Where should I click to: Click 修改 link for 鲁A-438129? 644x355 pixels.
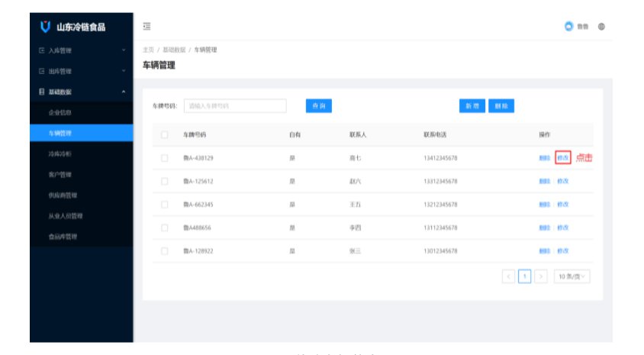(x=563, y=158)
